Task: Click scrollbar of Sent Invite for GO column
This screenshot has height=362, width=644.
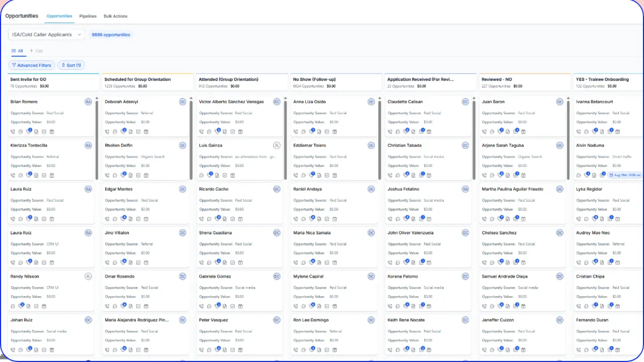Action: pos(97,139)
